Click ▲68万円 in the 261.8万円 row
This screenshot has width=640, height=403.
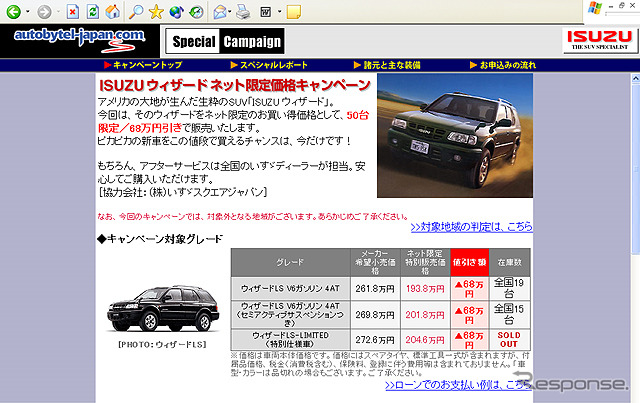coord(469,289)
